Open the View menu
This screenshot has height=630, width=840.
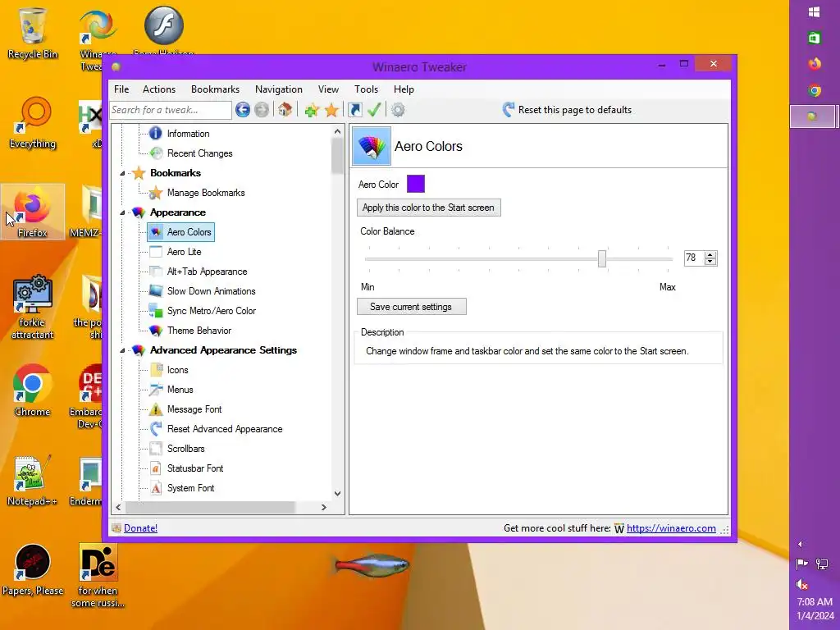(x=328, y=89)
